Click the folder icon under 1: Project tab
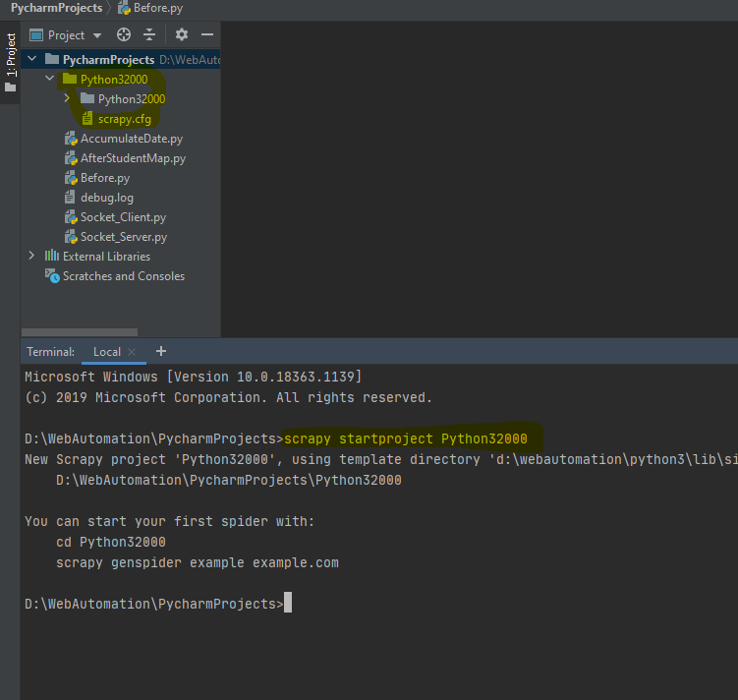Image resolution: width=738 pixels, height=700 pixels. coord(11,87)
